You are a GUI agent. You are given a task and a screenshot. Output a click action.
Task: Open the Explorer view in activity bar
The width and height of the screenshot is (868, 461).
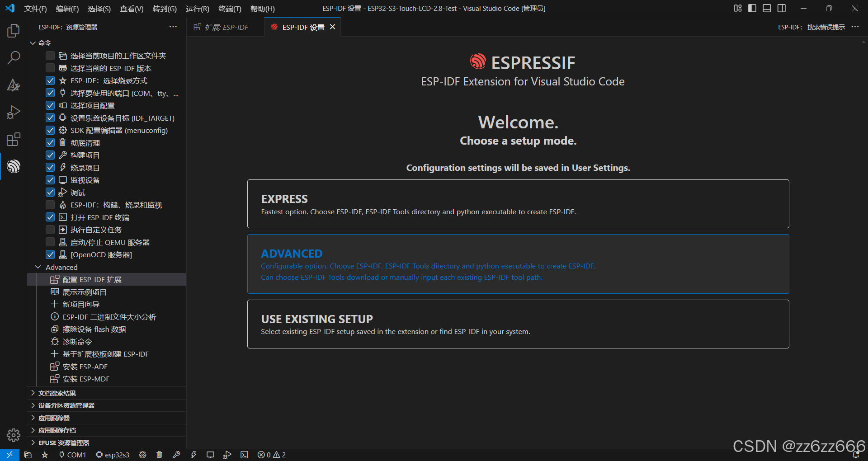(14, 31)
